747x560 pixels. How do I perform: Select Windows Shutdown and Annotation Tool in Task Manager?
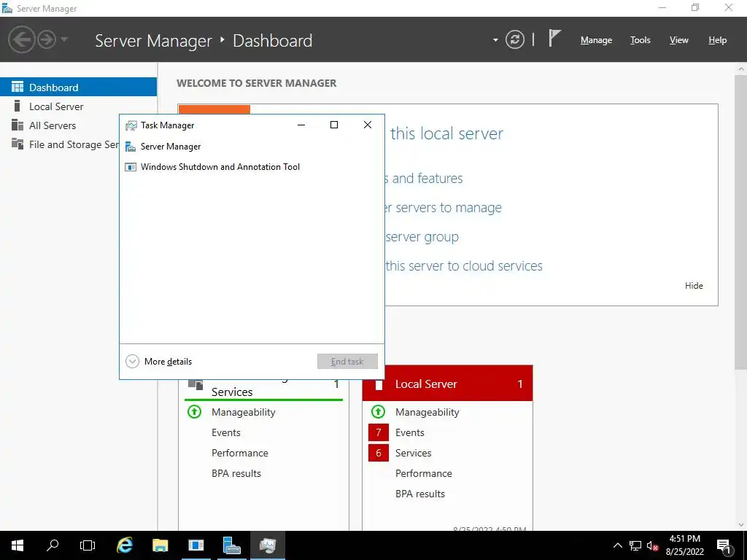[x=252, y=167]
